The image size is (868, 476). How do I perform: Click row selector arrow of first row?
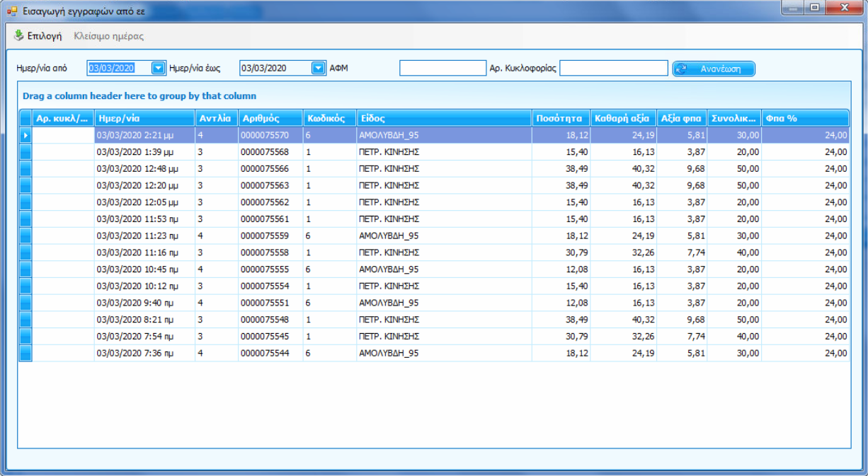point(25,135)
